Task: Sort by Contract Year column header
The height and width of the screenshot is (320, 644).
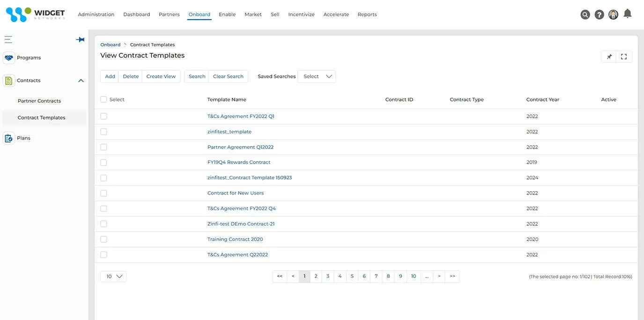Action: point(543,100)
